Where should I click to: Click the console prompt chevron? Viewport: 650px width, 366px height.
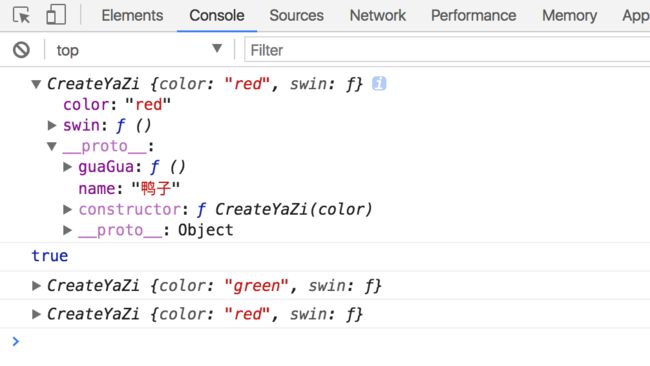tap(16, 341)
